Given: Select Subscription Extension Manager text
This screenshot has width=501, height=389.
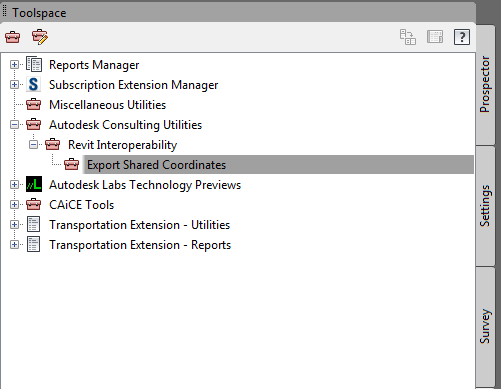Looking at the screenshot, I should click(x=133, y=85).
